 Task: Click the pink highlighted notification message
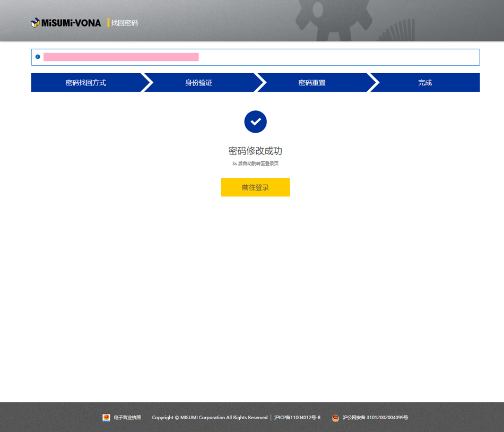click(x=121, y=57)
